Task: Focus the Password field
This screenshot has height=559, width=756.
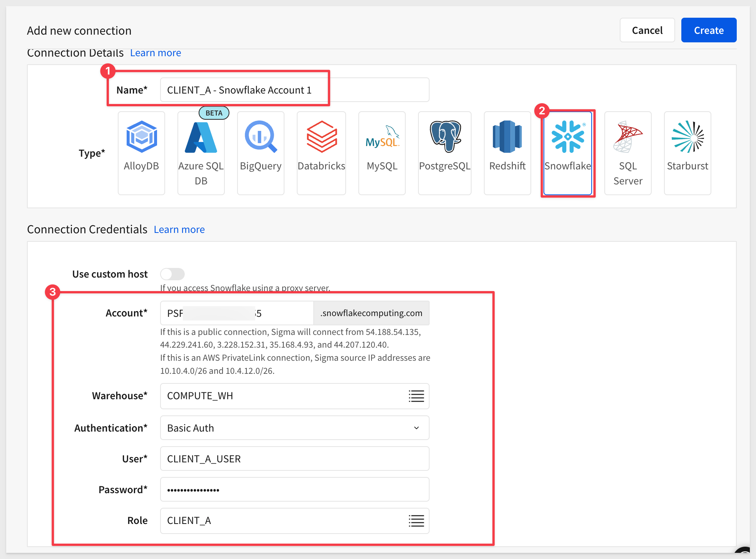Action: [295, 489]
